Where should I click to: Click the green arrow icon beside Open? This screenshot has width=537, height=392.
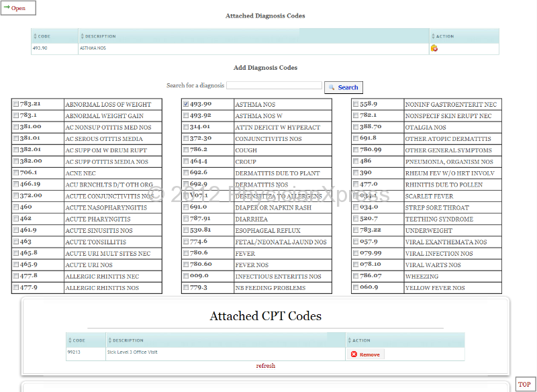[7, 8]
